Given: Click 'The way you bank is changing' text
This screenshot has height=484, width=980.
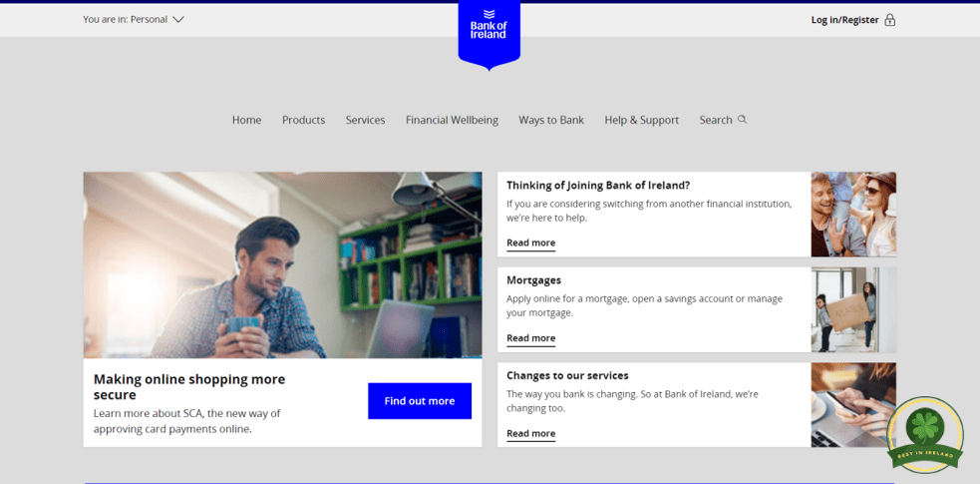Looking at the screenshot, I should click(632, 401).
